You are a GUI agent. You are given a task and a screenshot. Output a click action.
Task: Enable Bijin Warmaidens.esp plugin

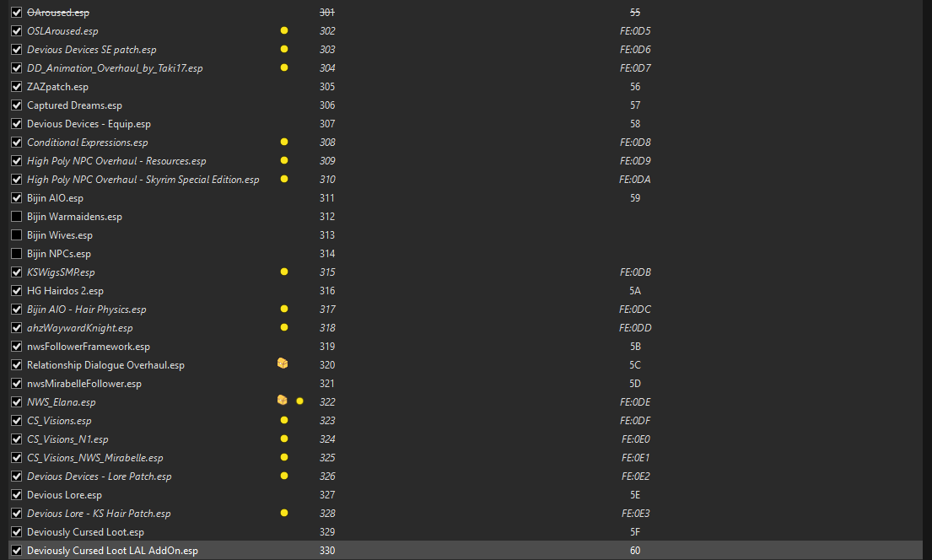pyautogui.click(x=17, y=217)
